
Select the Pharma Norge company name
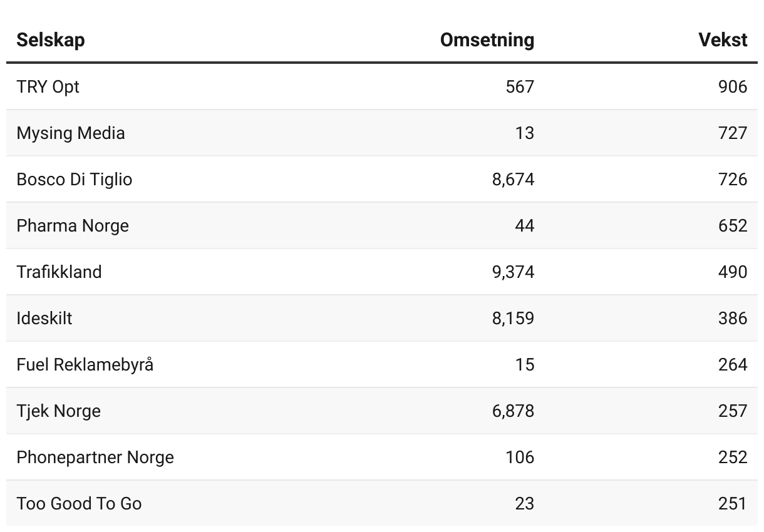[x=73, y=225]
